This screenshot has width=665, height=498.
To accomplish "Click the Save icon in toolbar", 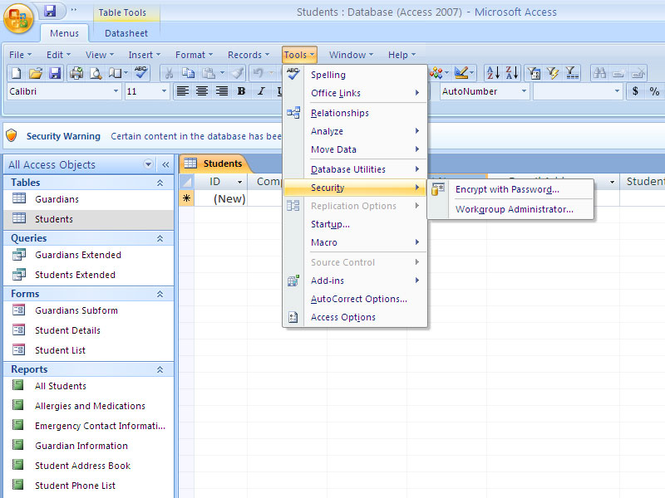I will (x=55, y=73).
